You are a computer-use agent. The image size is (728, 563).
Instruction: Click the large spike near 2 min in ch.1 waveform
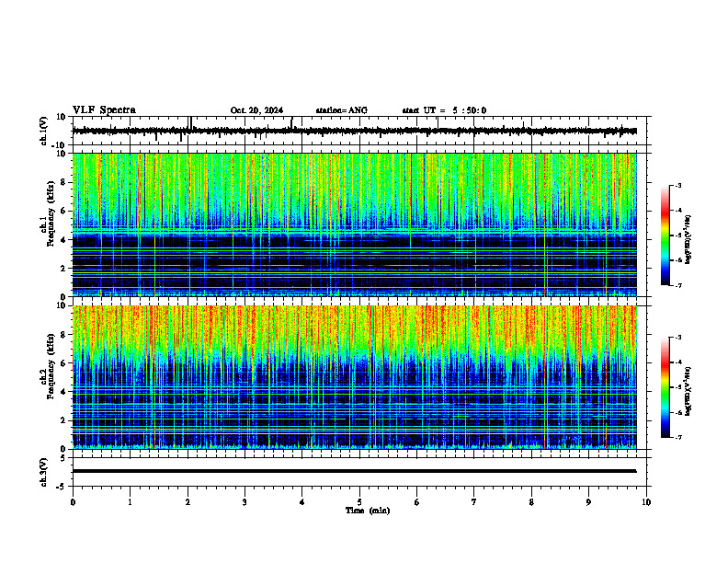[190, 124]
